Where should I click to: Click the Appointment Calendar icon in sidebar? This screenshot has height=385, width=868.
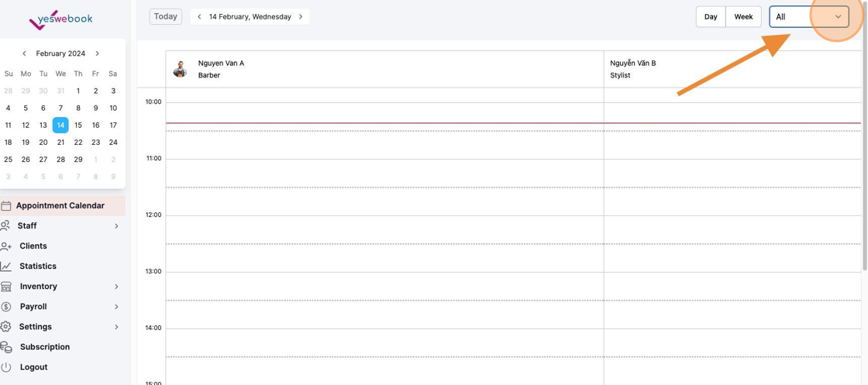(5, 206)
